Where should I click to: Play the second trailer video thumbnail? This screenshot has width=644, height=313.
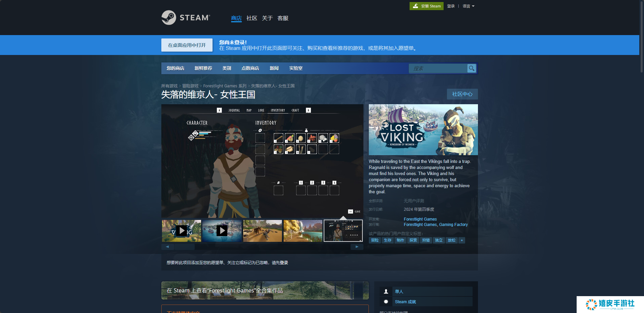(222, 231)
